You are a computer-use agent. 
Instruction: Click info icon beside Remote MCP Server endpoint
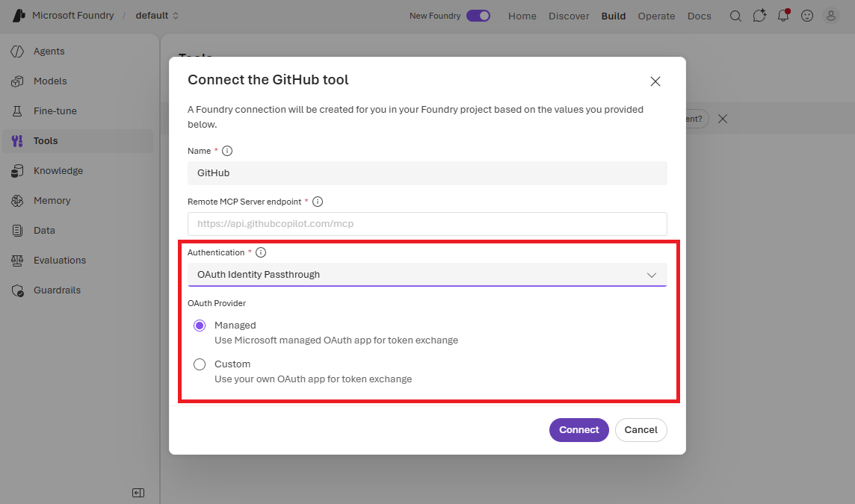(318, 202)
